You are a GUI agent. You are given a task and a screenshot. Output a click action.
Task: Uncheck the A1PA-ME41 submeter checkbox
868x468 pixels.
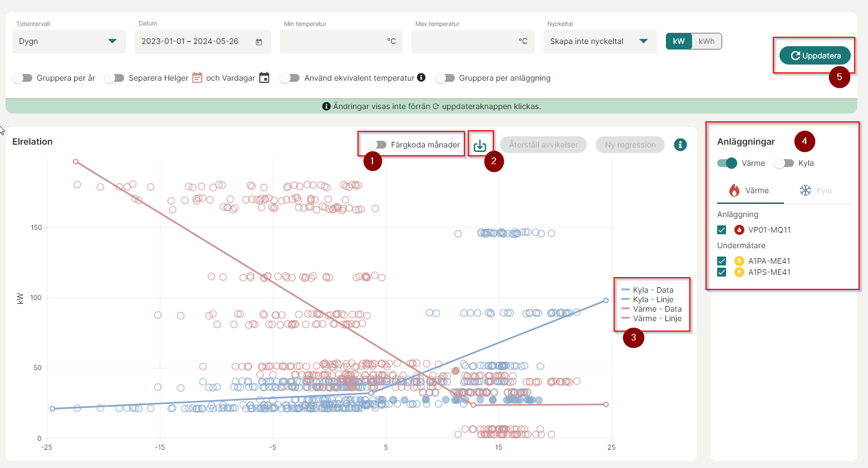pos(722,261)
